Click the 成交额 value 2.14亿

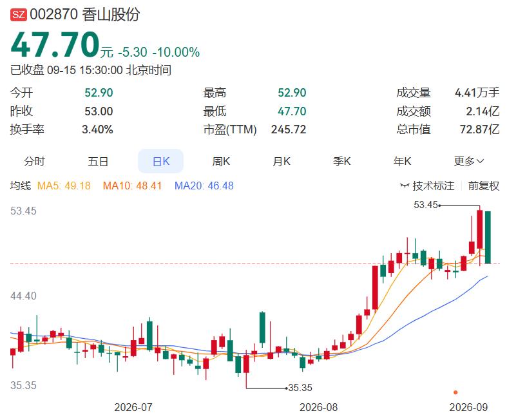pos(483,111)
